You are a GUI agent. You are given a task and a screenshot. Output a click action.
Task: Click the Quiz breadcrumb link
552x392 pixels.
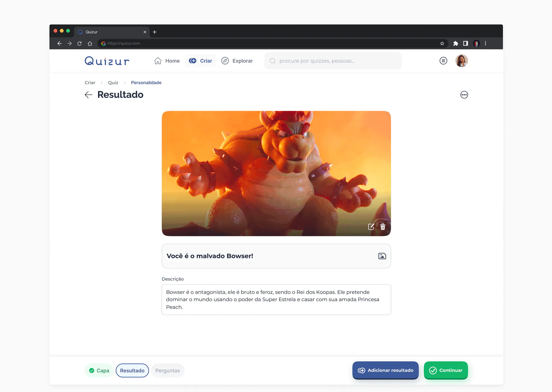point(113,83)
